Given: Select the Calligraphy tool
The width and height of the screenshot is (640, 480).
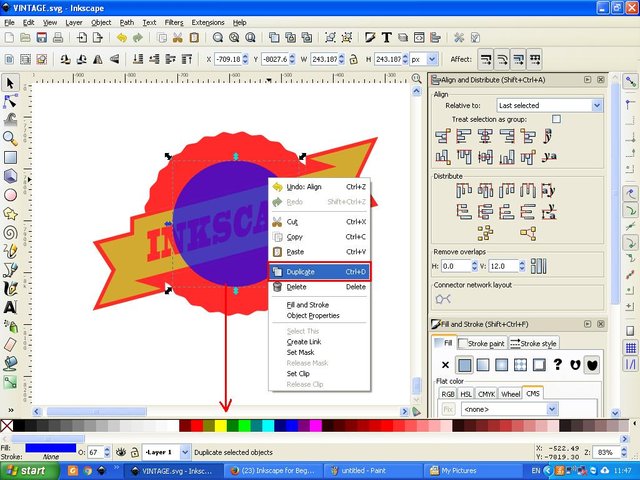Looking at the screenshot, I should (x=10, y=288).
